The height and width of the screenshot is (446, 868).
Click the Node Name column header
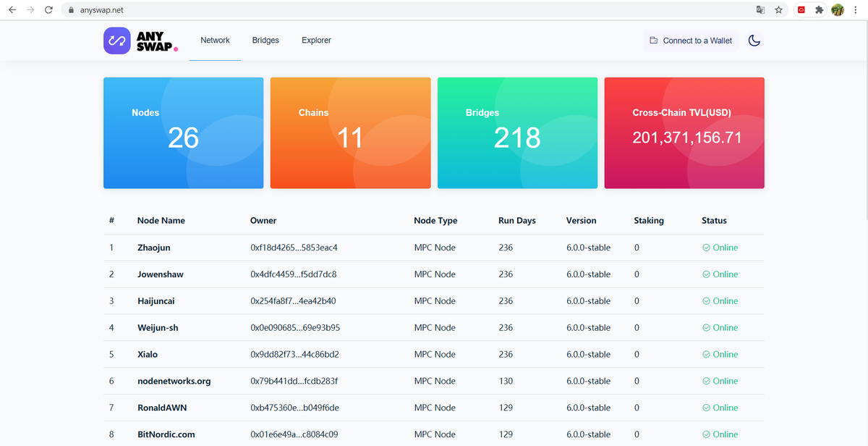click(161, 221)
